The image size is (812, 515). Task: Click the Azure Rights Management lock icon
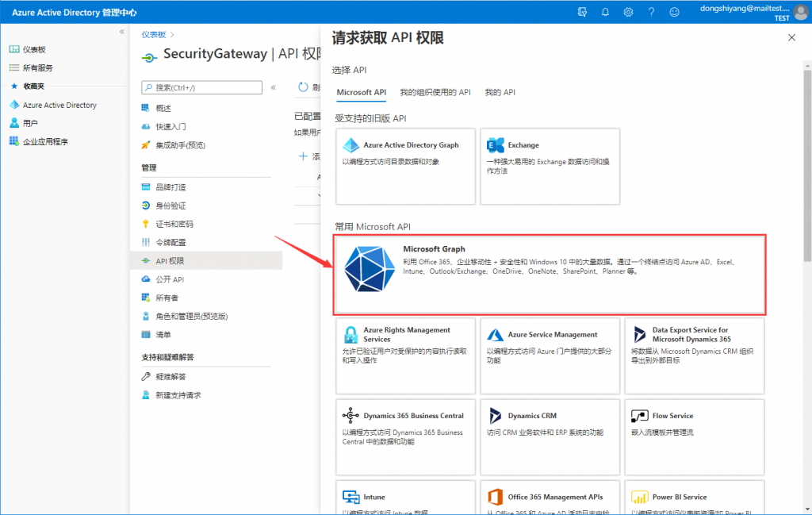(350, 335)
